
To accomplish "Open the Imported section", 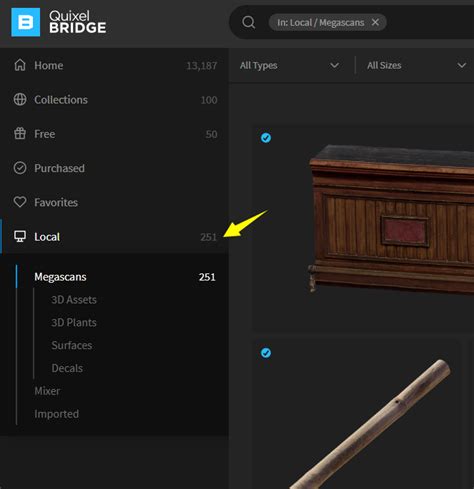I will pyautogui.click(x=56, y=414).
